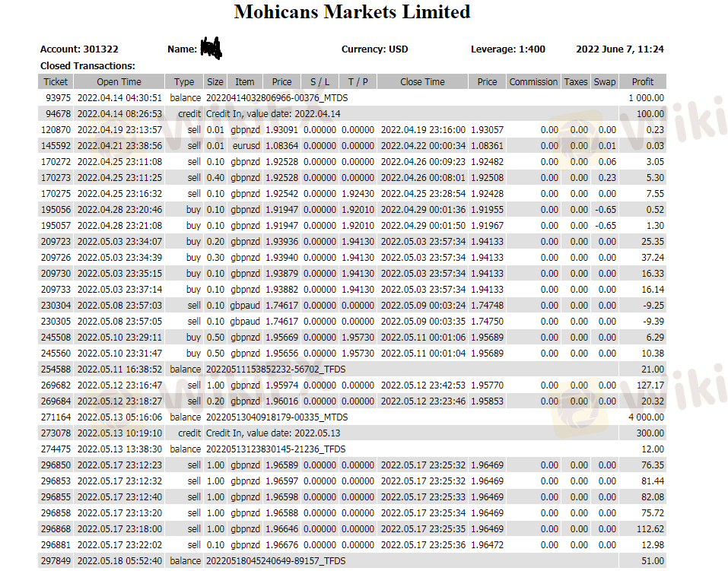Click the close price 1.96472

click(487, 545)
